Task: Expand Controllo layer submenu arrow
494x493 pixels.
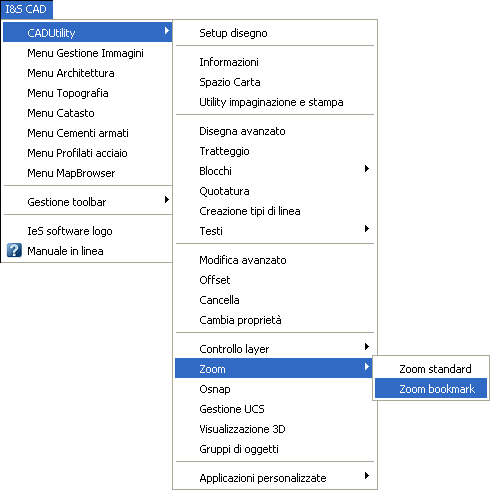Action: tap(367, 346)
